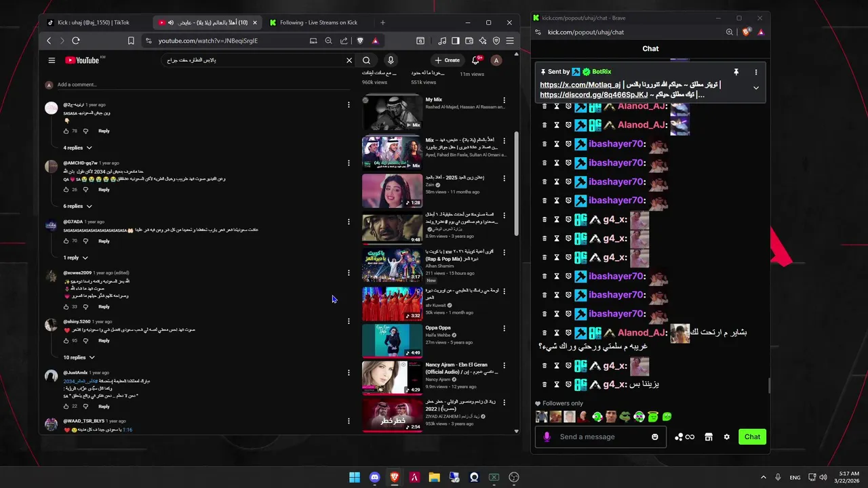The image size is (868, 488).
Task: Open the Brave Wallet toolbar icon
Action: (x=469, y=41)
